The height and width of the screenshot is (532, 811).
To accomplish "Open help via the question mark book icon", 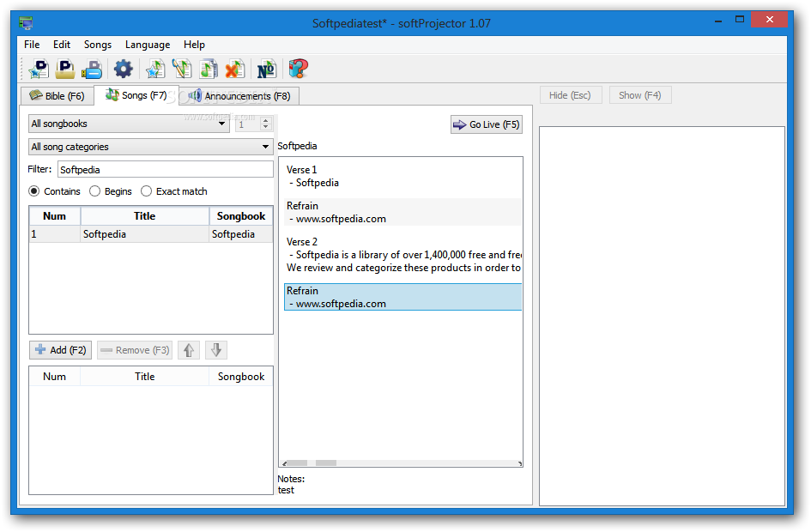I will [x=299, y=69].
